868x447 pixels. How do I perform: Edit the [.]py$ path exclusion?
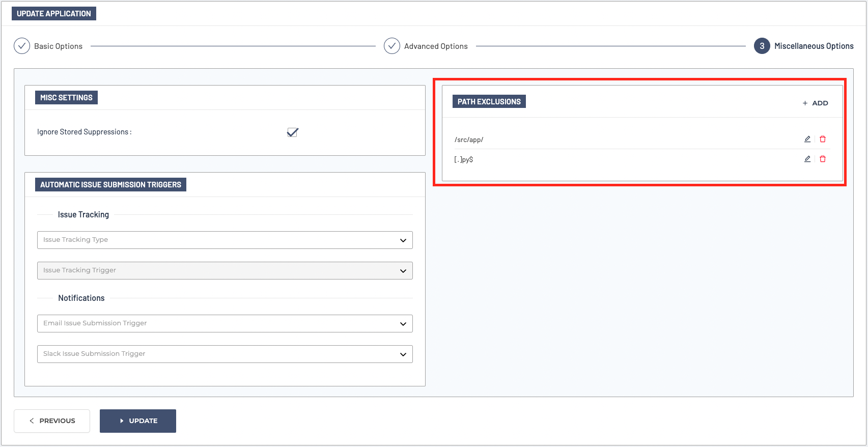tap(807, 159)
